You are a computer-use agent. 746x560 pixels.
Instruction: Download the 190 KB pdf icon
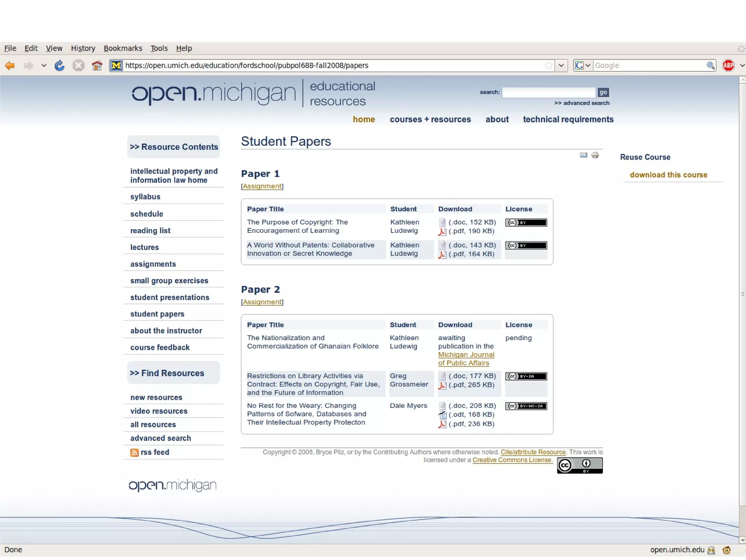[442, 231]
